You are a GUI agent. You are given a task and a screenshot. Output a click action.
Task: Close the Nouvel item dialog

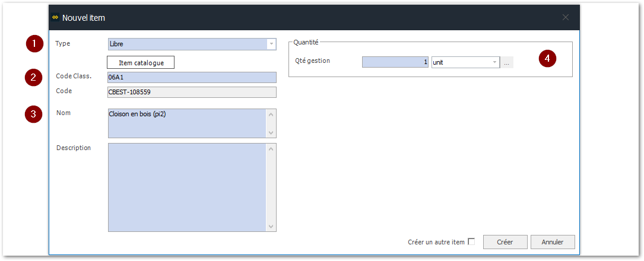[566, 18]
